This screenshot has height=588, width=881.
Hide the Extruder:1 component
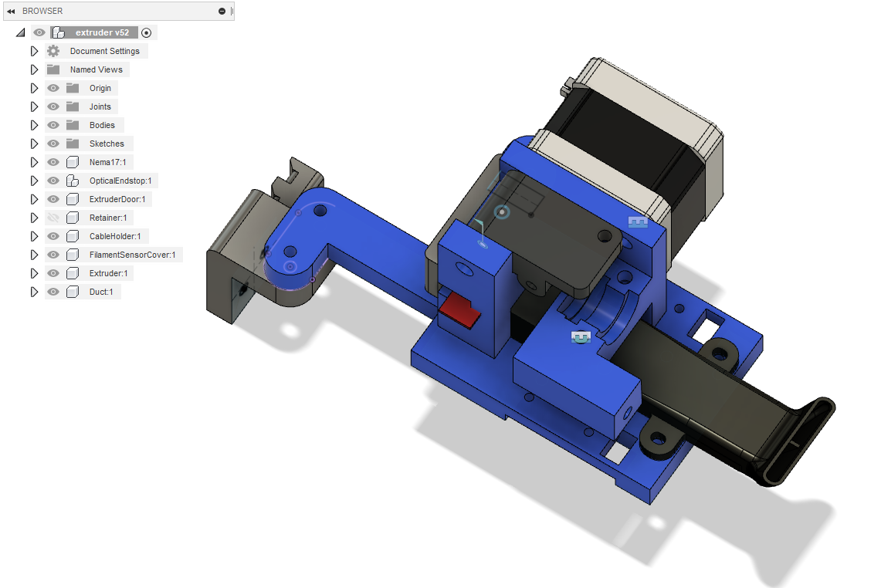pyautogui.click(x=53, y=273)
